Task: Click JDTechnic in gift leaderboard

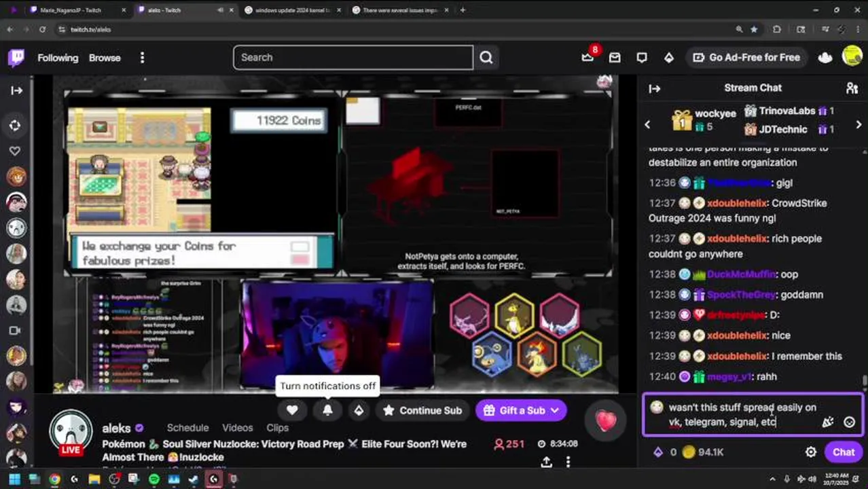Action: click(x=789, y=129)
